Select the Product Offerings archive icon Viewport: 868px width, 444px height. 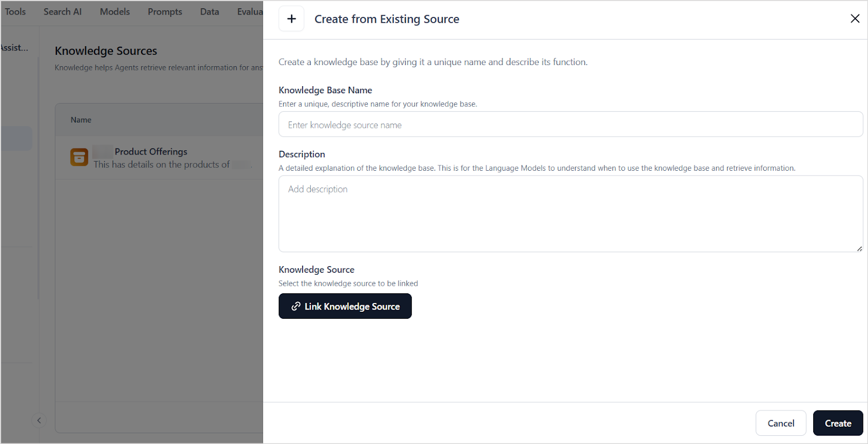pyautogui.click(x=79, y=157)
